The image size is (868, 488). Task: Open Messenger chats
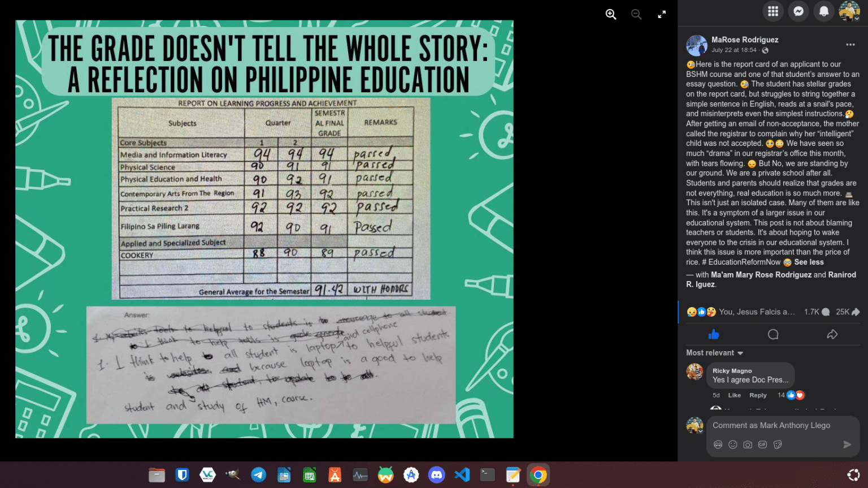point(798,11)
